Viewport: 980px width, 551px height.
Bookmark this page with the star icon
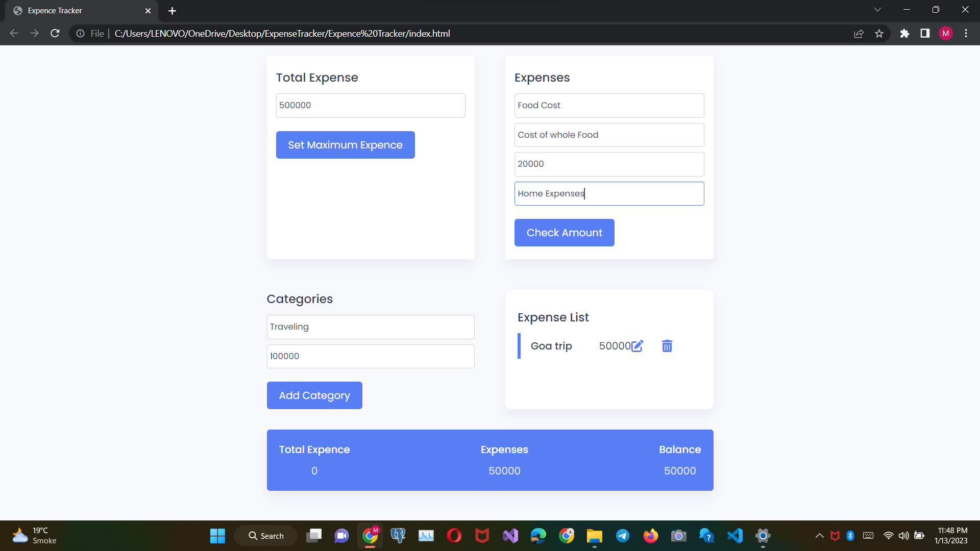click(x=879, y=34)
